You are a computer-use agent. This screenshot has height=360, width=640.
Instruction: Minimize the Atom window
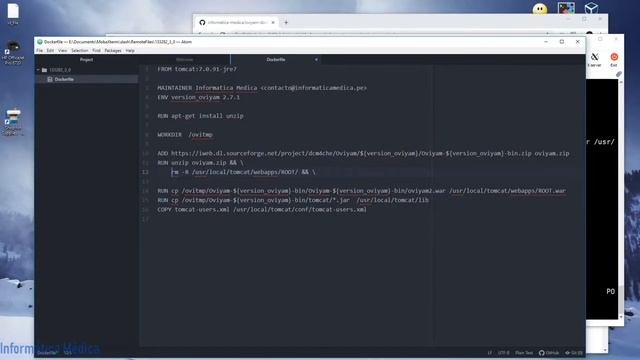click(x=546, y=42)
